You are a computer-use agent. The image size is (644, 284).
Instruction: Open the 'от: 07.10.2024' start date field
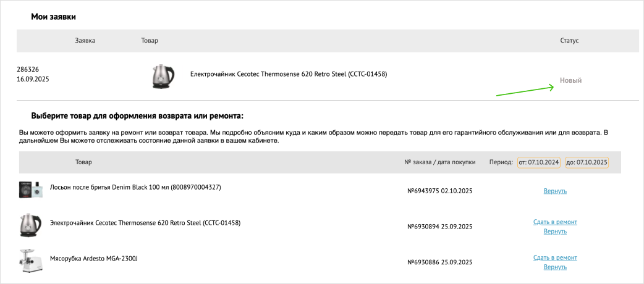pyautogui.click(x=539, y=162)
